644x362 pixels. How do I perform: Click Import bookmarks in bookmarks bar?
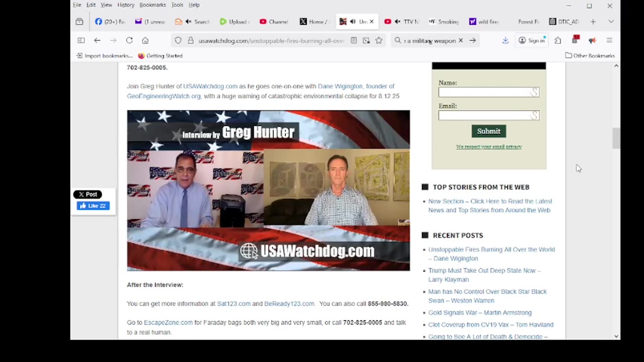pyautogui.click(x=105, y=56)
